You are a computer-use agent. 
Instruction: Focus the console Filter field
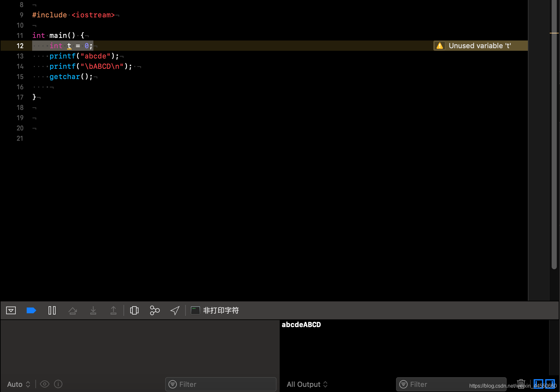451,384
